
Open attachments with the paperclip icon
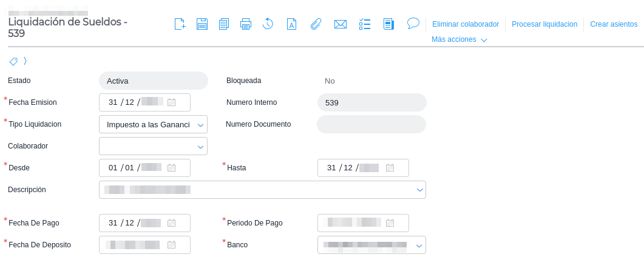[316, 24]
